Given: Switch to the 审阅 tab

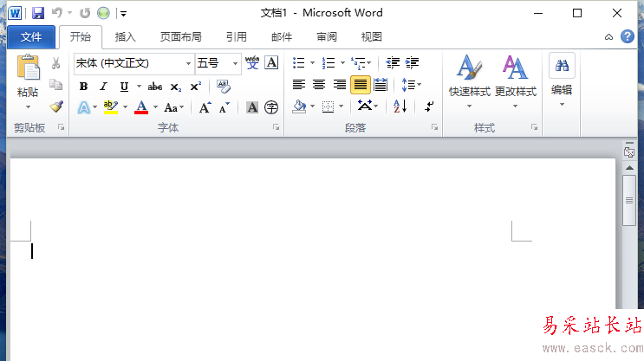Looking at the screenshot, I should click(327, 37).
